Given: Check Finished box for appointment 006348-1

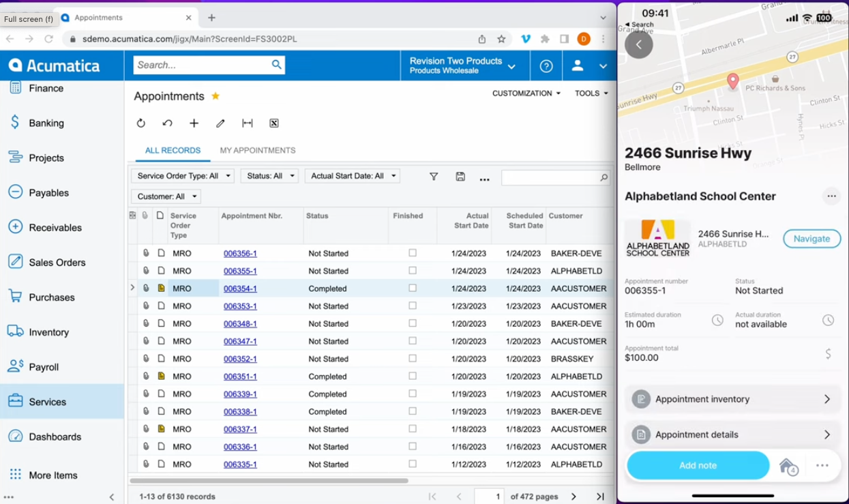Looking at the screenshot, I should (x=413, y=323).
